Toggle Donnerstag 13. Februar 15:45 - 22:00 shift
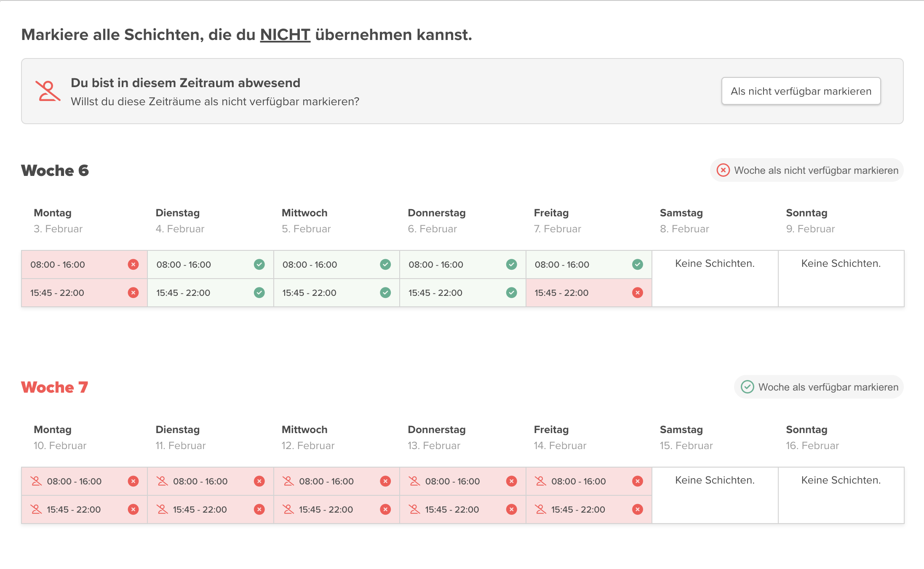Viewport: 924px width, 569px height. 462,509
